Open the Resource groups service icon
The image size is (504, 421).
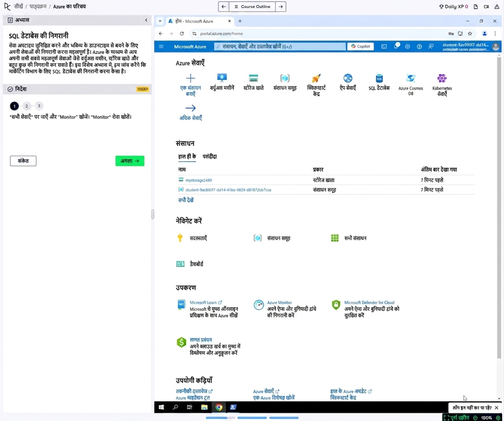tap(285, 78)
